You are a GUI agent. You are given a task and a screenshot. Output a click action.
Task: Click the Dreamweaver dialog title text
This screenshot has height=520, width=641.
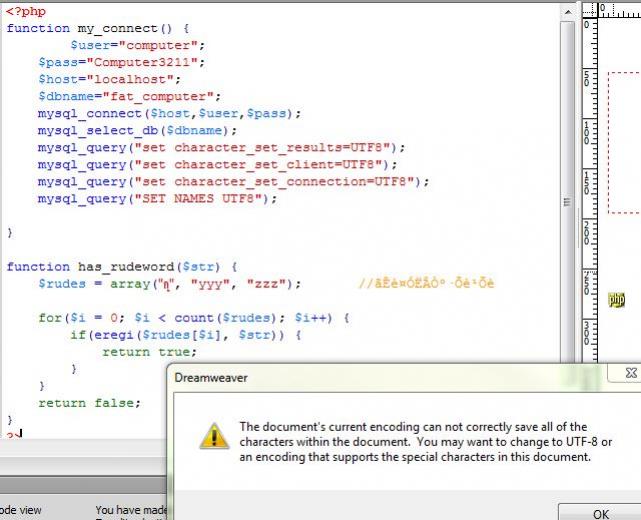pos(211,377)
